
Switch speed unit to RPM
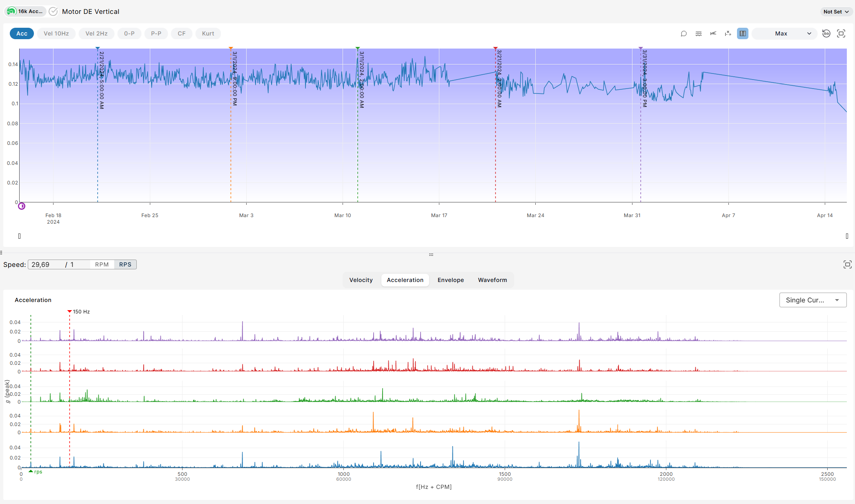102,264
